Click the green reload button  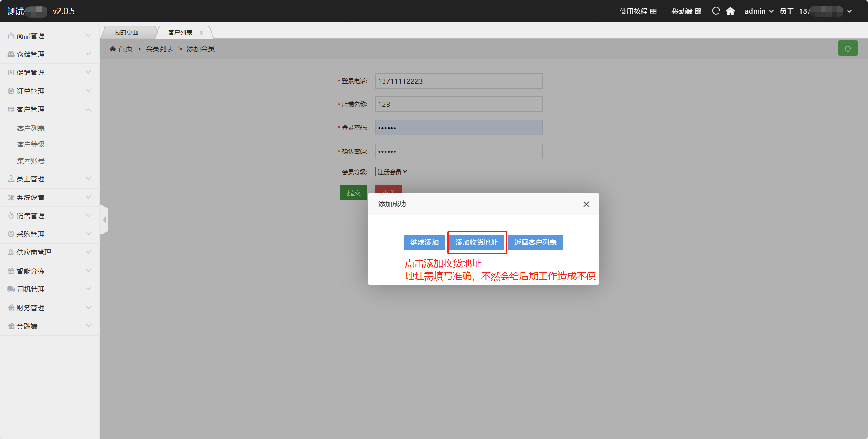click(848, 49)
